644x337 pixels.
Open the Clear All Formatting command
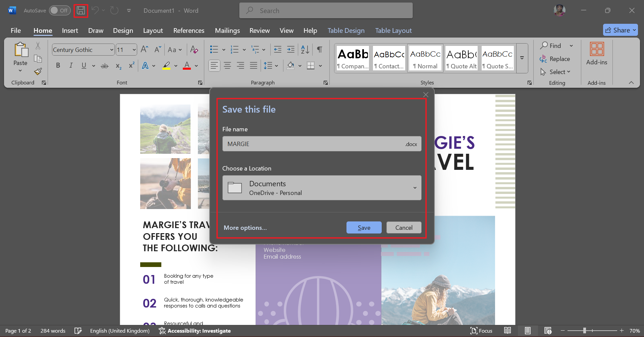point(194,49)
